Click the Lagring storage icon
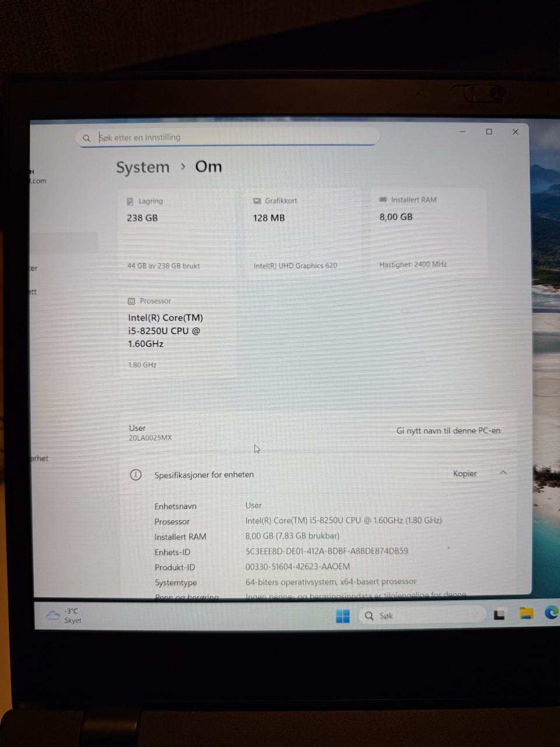The width and height of the screenshot is (560, 747). [130, 201]
